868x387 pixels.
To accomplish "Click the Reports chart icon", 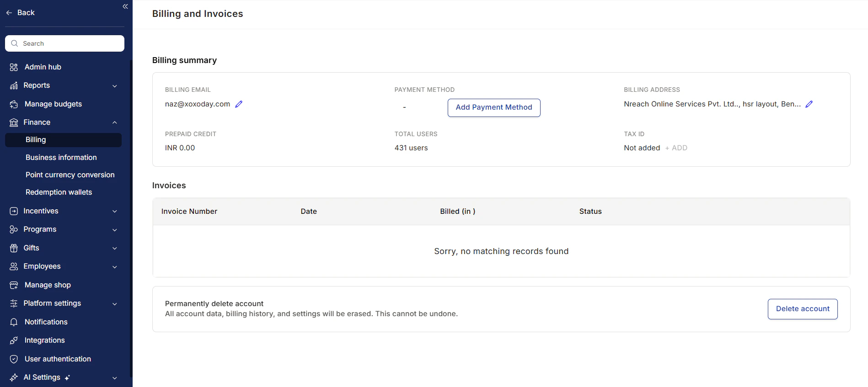I will (14, 85).
